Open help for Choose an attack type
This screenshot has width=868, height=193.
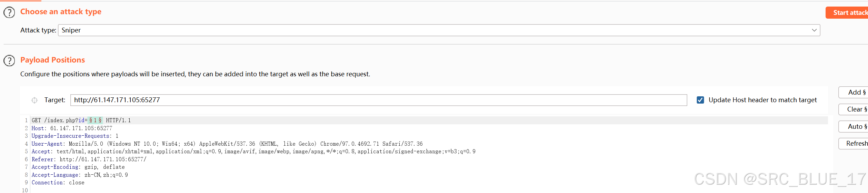(x=9, y=13)
